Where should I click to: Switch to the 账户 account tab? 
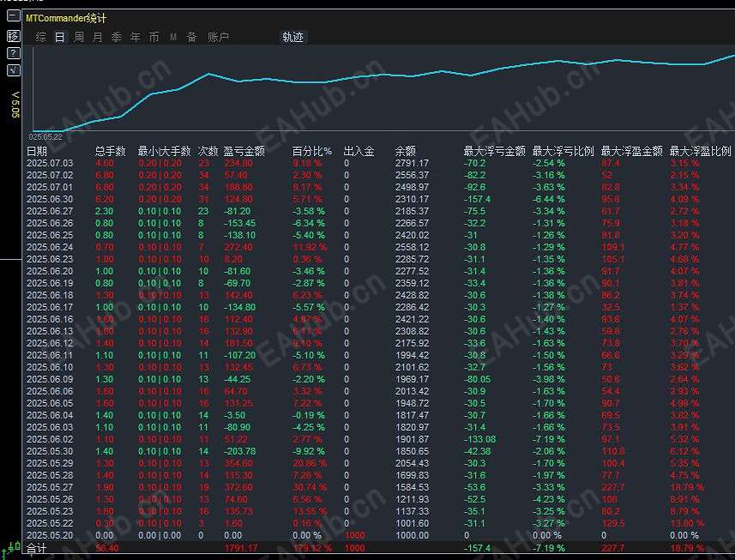point(218,37)
